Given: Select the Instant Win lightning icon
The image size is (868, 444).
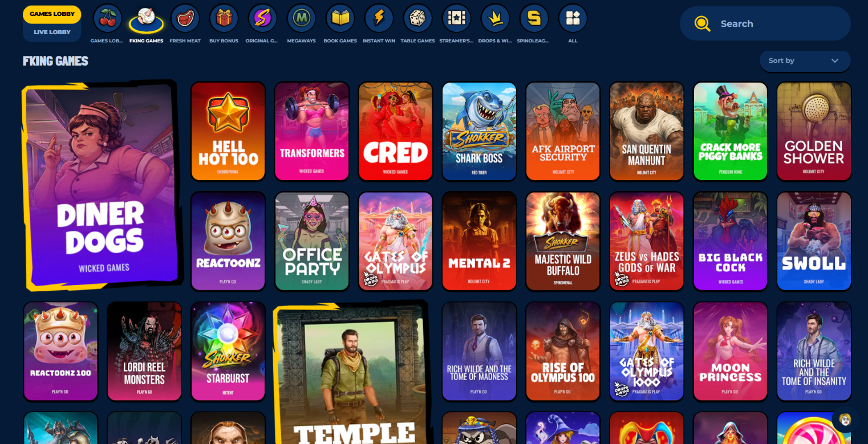Looking at the screenshot, I should point(379,19).
